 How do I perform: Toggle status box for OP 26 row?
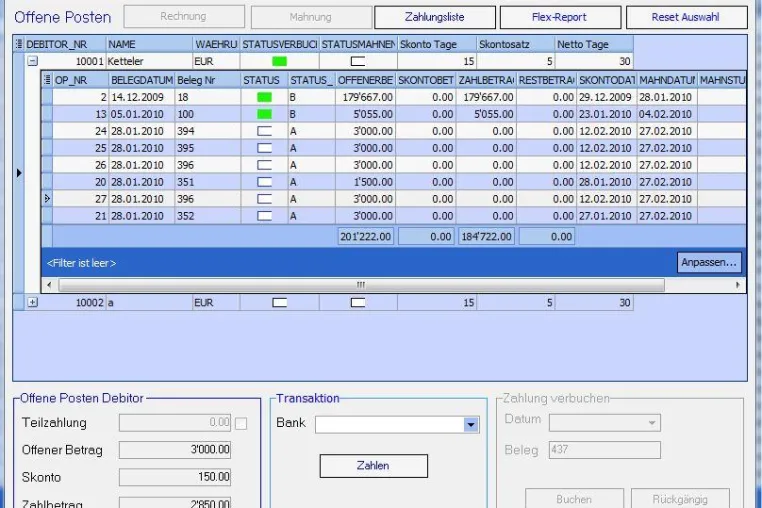coord(264,165)
